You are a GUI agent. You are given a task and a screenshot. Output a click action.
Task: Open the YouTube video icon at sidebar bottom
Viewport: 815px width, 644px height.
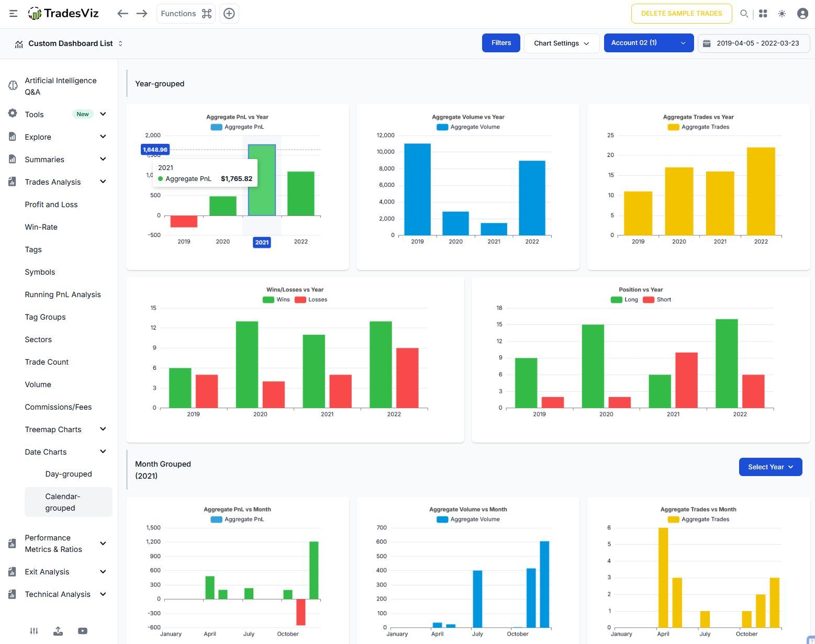[83, 631]
